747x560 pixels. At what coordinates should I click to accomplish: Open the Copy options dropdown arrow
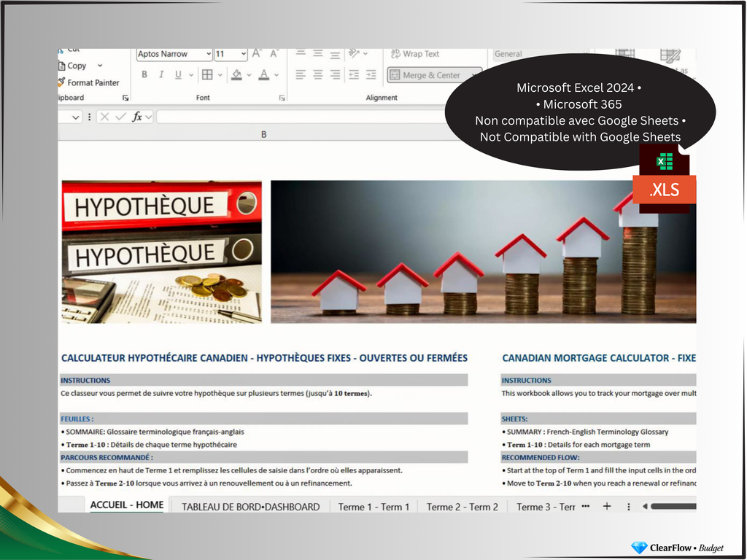pos(100,66)
